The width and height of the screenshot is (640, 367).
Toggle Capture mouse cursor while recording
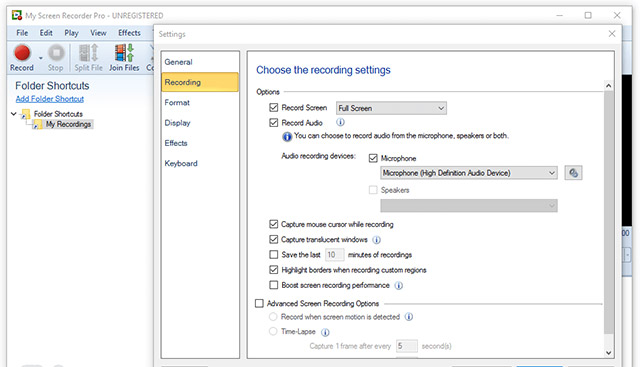click(273, 224)
